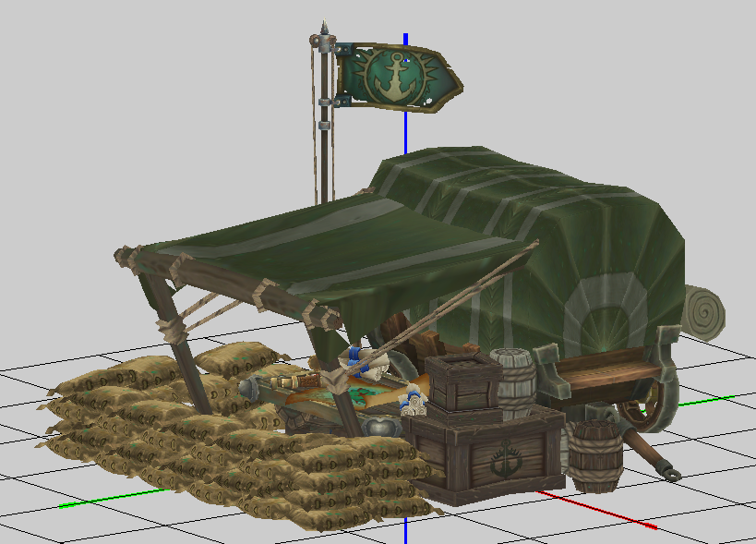756x544 pixels.
Task: Click the wagon tow bar ring end
Action: click(x=671, y=475)
